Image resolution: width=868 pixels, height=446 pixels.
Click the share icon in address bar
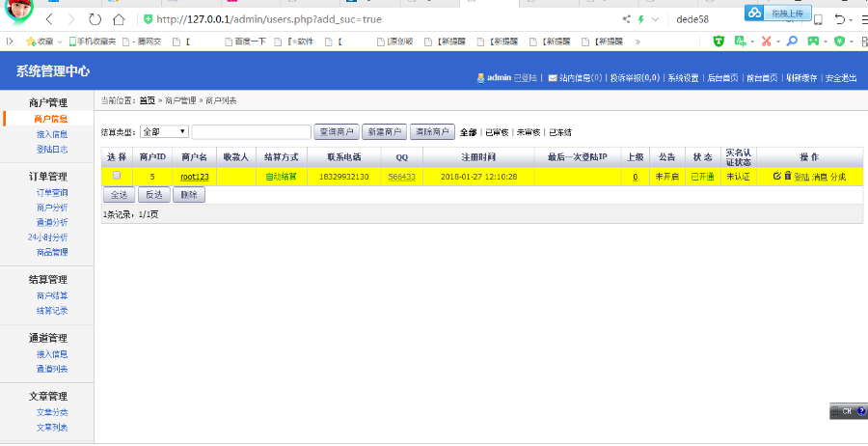[627, 19]
